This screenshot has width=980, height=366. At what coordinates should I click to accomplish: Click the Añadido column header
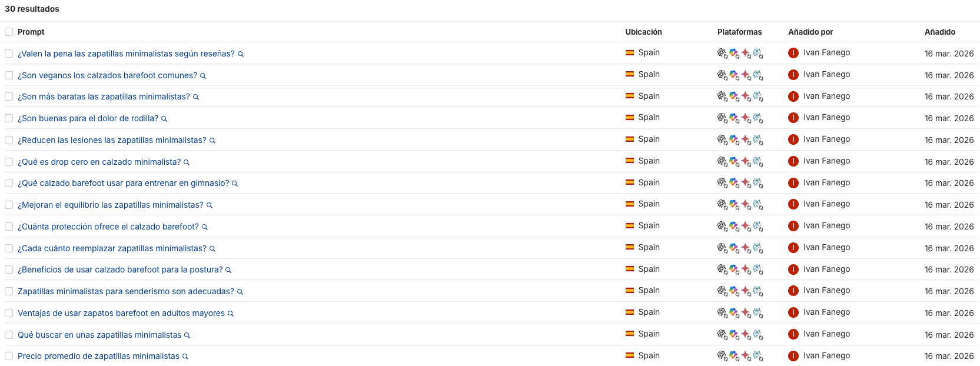pyautogui.click(x=940, y=32)
